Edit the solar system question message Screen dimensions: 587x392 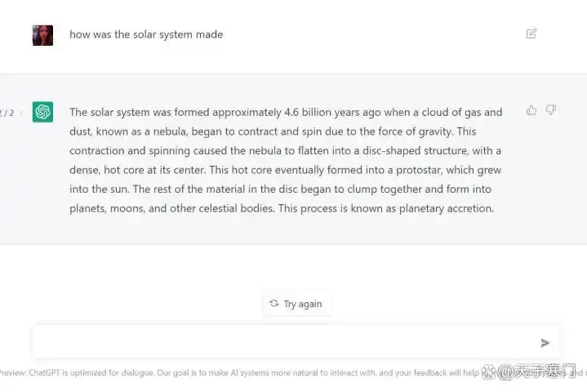pos(531,33)
